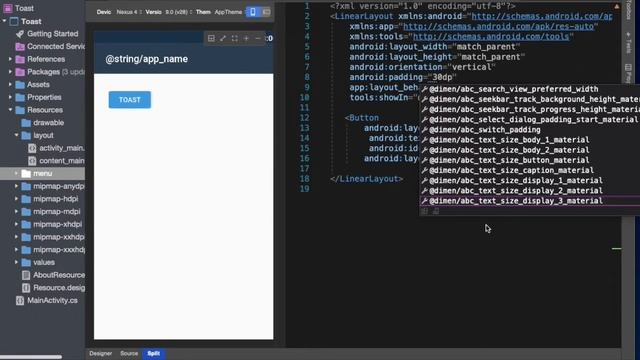Select the mipmap-xhdpi folder row

[x=42, y=224]
